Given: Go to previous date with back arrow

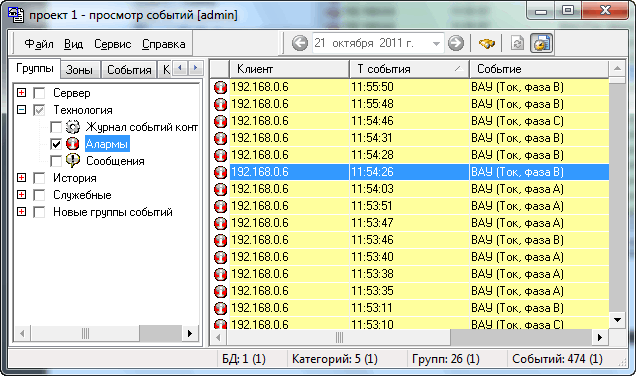Looking at the screenshot, I should click(300, 43).
